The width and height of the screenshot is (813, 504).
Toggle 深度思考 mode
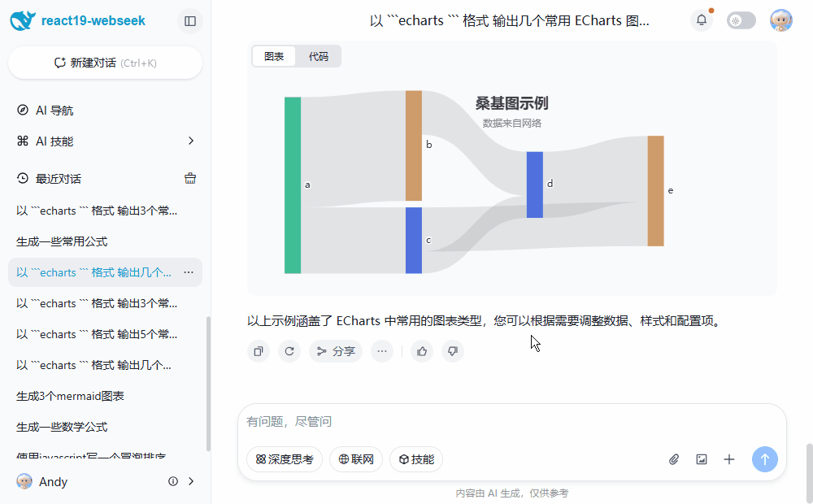285,459
